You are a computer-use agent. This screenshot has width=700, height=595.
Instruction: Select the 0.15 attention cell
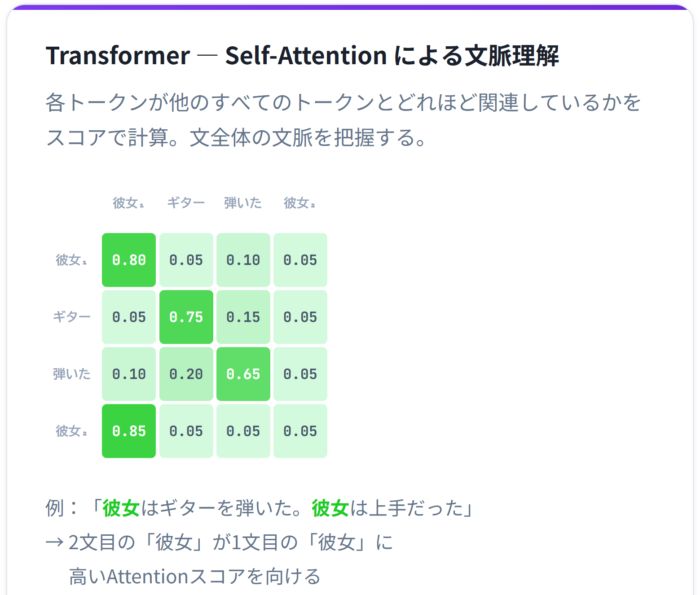243,317
